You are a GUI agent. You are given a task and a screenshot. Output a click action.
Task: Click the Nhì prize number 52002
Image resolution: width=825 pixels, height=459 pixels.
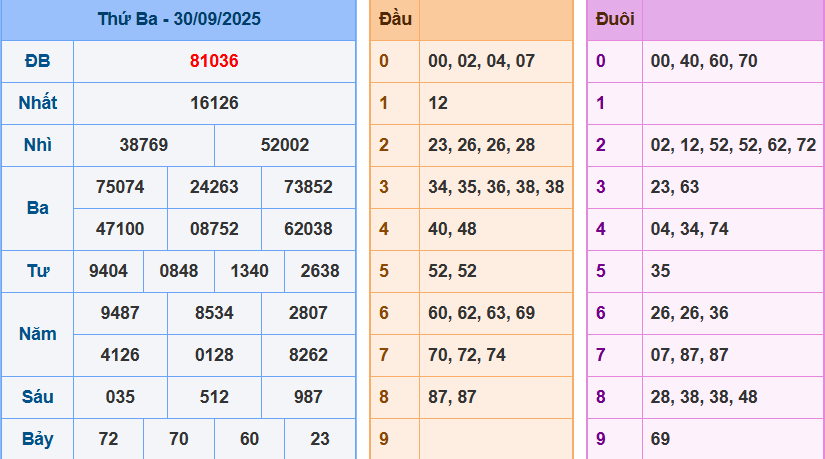tap(285, 145)
